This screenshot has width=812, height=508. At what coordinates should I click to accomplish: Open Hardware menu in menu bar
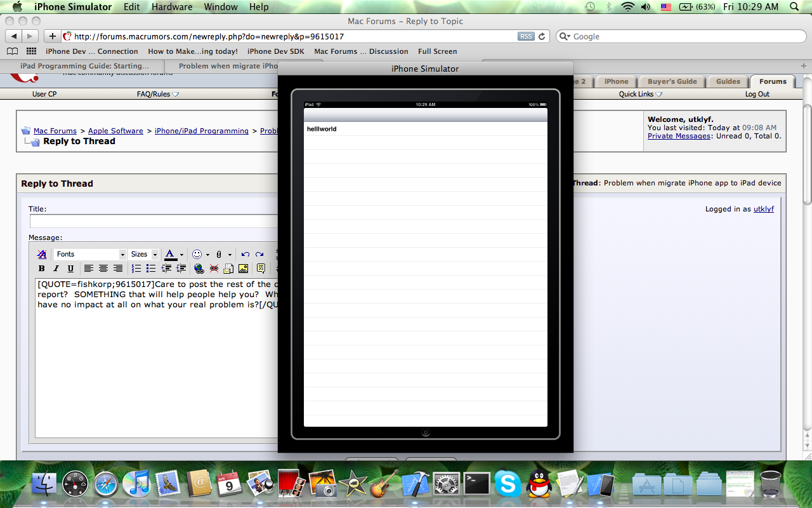coord(172,7)
